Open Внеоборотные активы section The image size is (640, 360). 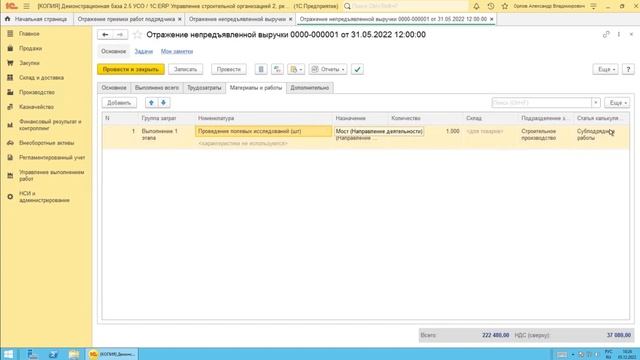click(x=46, y=143)
